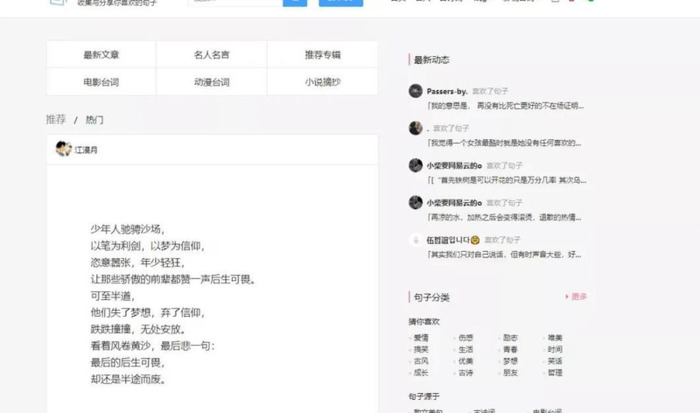This screenshot has width=700, height=413.
Task: Open the quote starting 少年人驰骋沙场
Action: (x=173, y=304)
